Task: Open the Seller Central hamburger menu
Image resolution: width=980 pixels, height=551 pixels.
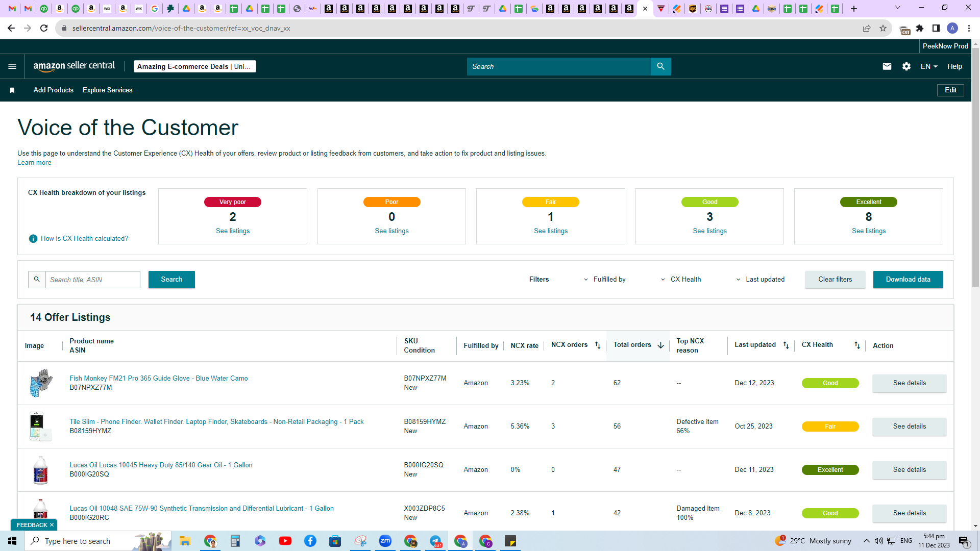Action: (12, 66)
